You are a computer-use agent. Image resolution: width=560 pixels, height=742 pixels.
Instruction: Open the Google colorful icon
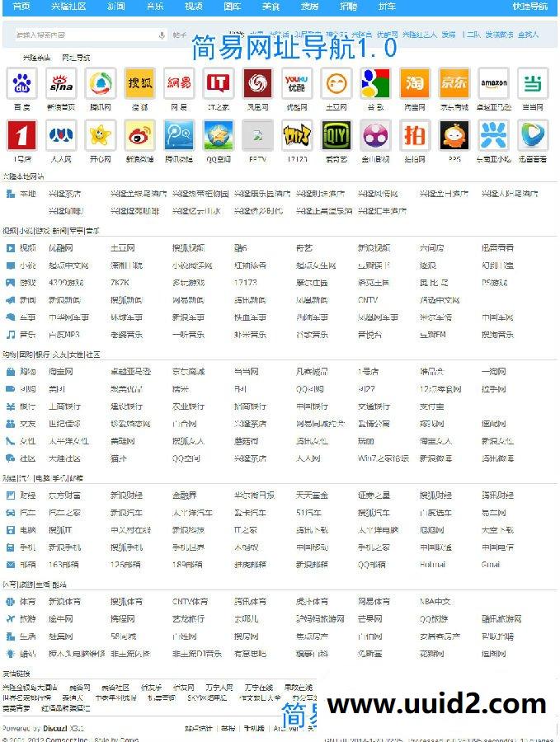click(x=375, y=83)
